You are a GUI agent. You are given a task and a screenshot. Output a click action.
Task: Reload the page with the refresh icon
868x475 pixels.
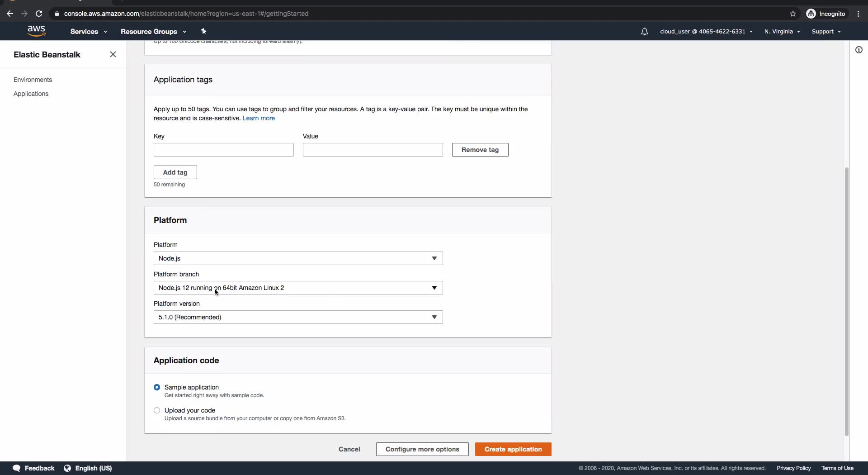(x=39, y=14)
